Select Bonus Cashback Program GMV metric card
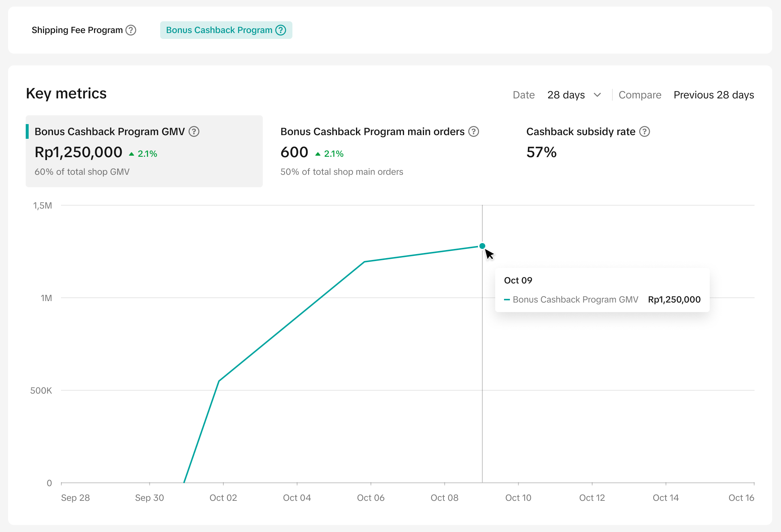The image size is (781, 532). point(144,151)
